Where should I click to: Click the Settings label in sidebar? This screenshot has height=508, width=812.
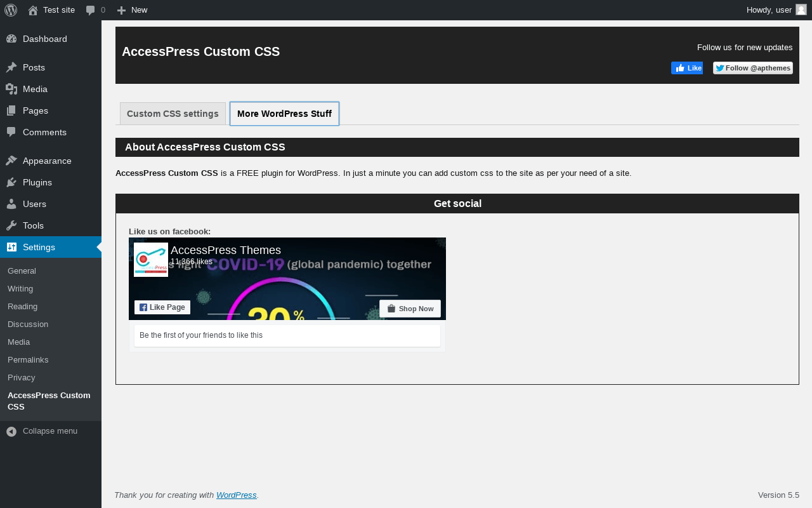(x=39, y=247)
